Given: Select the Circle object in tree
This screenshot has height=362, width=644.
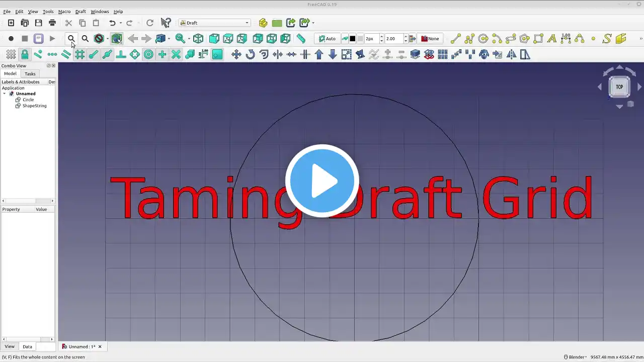Looking at the screenshot, I should pyautogui.click(x=28, y=100).
